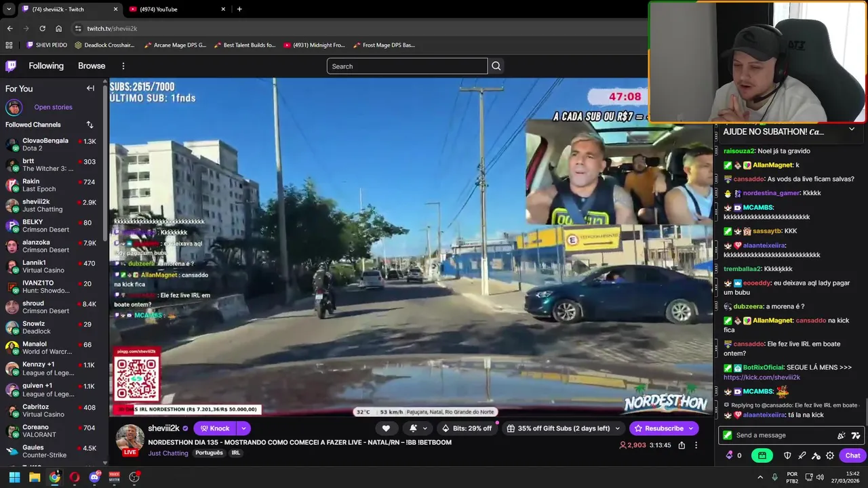868x488 pixels.
Task: Send message with the Chat button
Action: [x=852, y=455]
